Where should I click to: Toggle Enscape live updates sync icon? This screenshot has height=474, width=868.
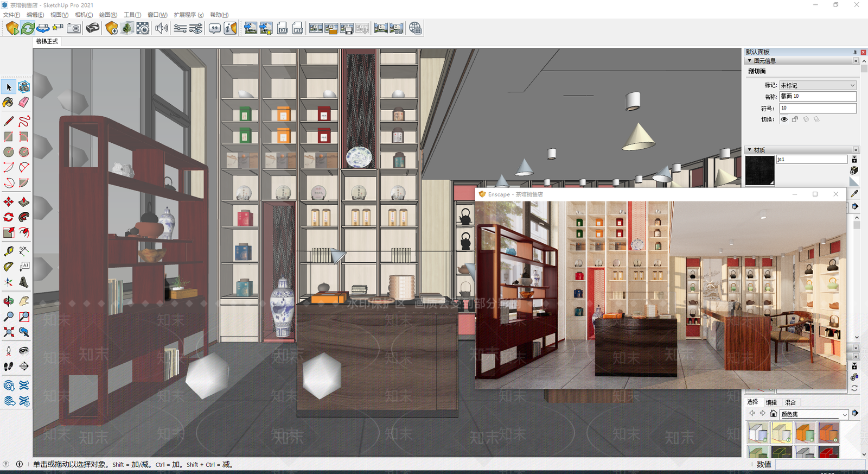[28, 28]
